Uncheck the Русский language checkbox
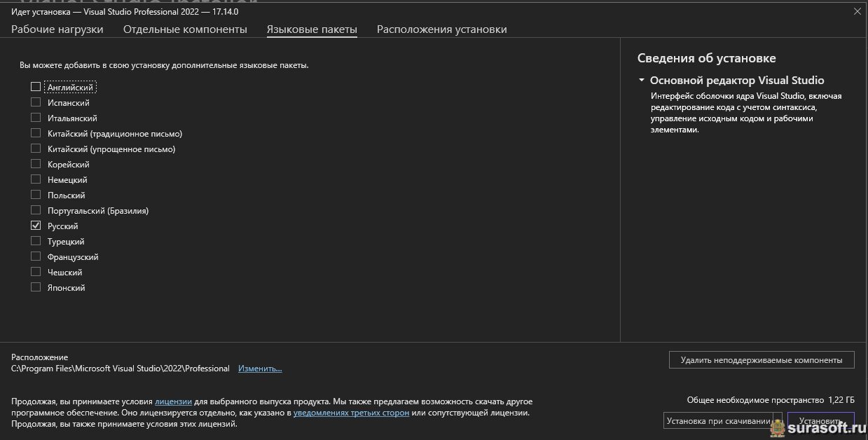 click(x=36, y=226)
